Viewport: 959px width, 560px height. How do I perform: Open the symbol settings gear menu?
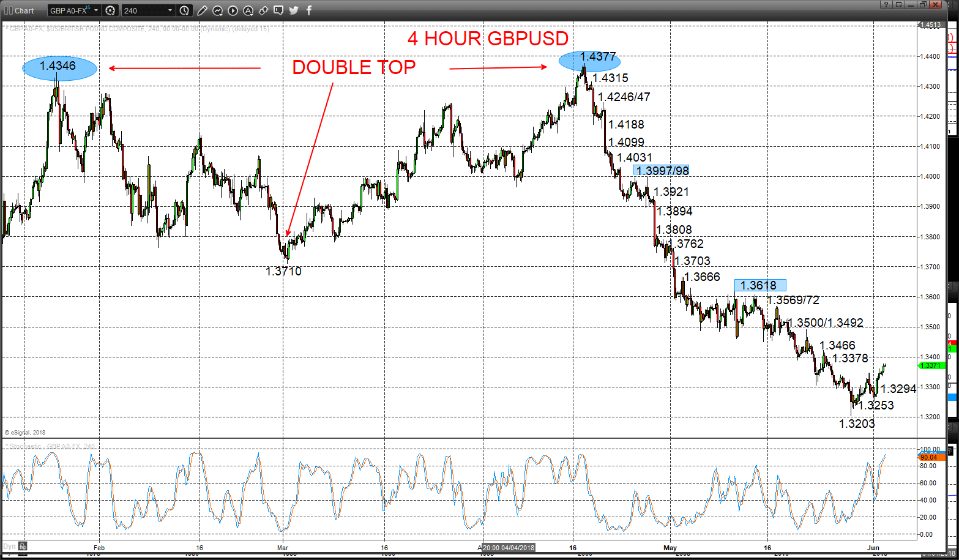pyautogui.click(x=110, y=10)
